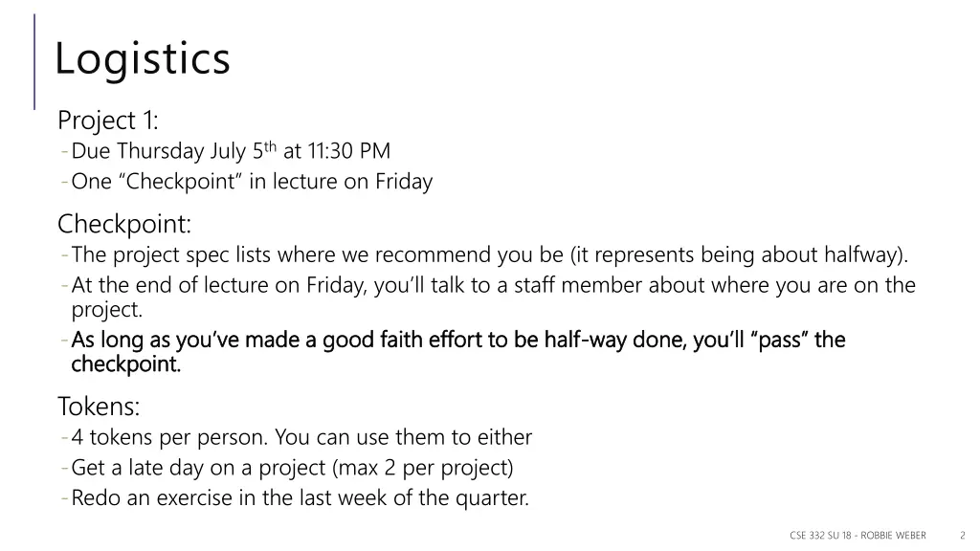Image resolution: width=980 pixels, height=551 pixels.
Task: Click the bold good faith effort sentence
Action: (458, 352)
